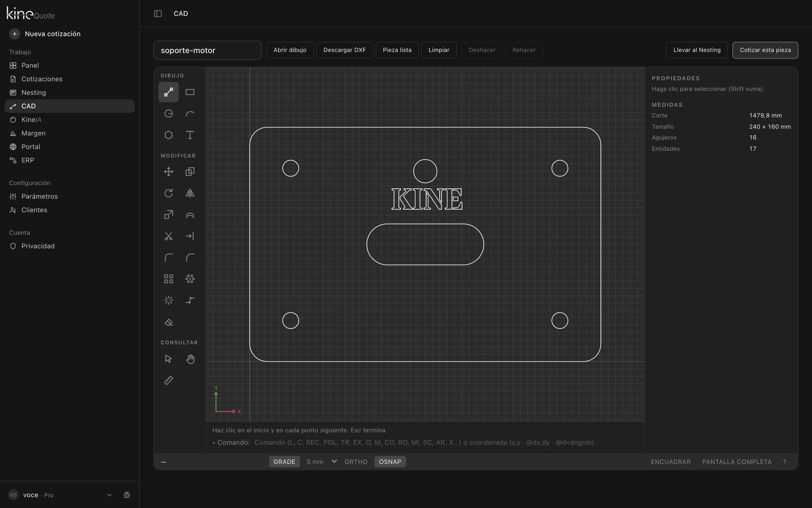This screenshot has width=812, height=508.
Task: Click ENCUADRAR to fit view
Action: (671, 462)
